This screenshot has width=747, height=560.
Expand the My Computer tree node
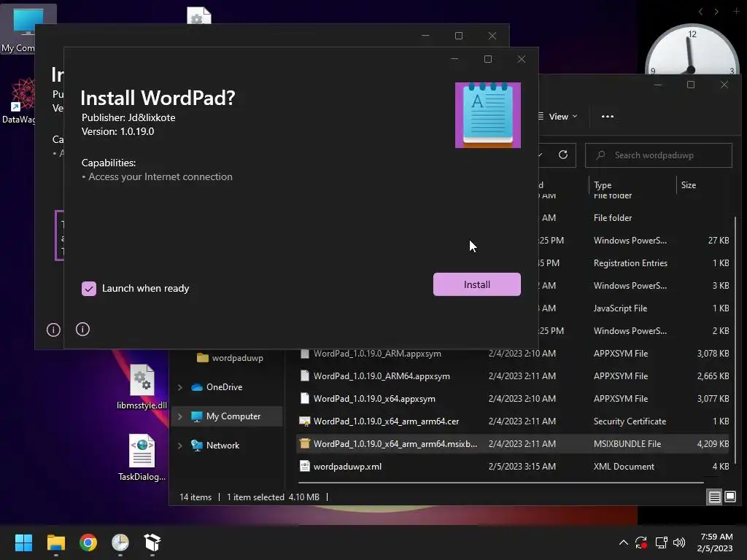(x=180, y=416)
